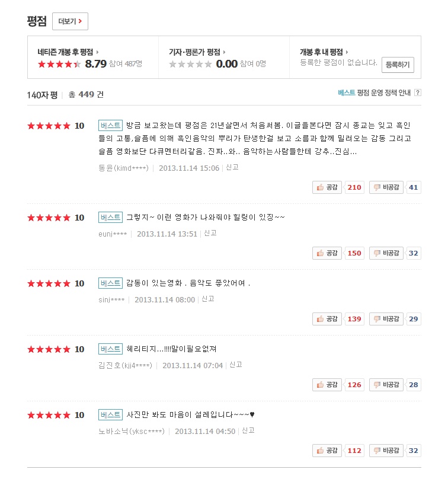Screen dimensions: 448x482
Task: Click 비공감 thumbs-down on 동윤's review
Action: 386,187
